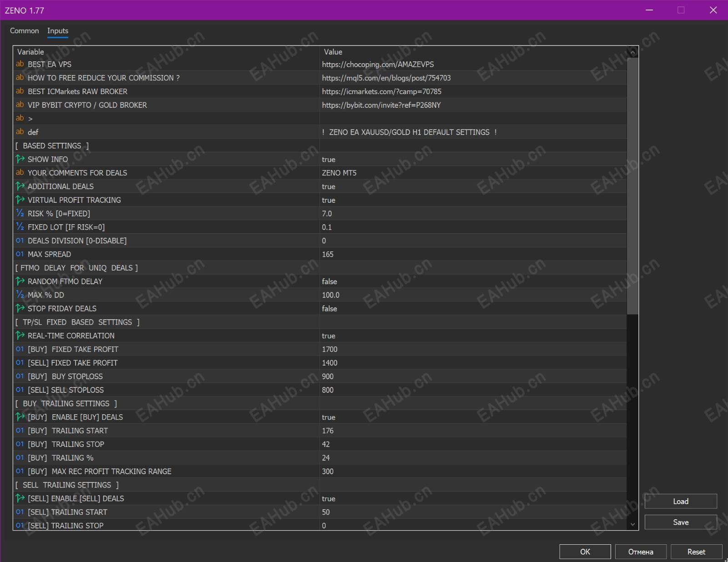Click the integer icon beside [SELL] SELL STOPLOSS
This screenshot has width=728, height=562.
[x=20, y=390]
